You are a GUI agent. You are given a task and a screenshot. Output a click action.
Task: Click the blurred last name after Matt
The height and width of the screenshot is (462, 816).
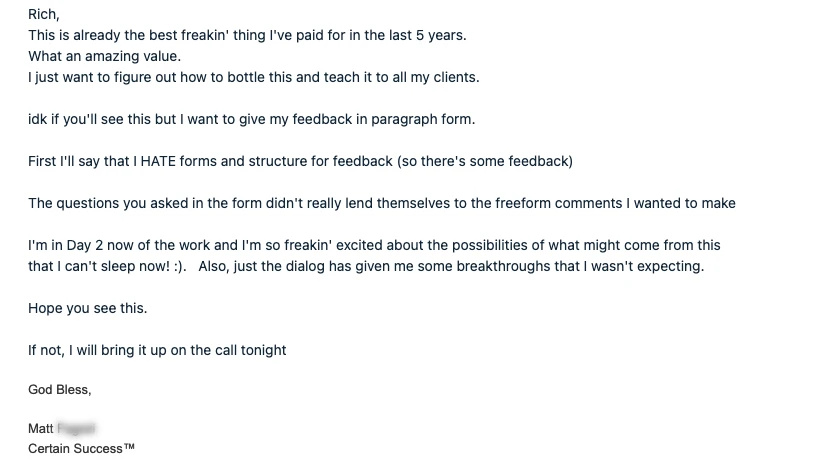76,429
